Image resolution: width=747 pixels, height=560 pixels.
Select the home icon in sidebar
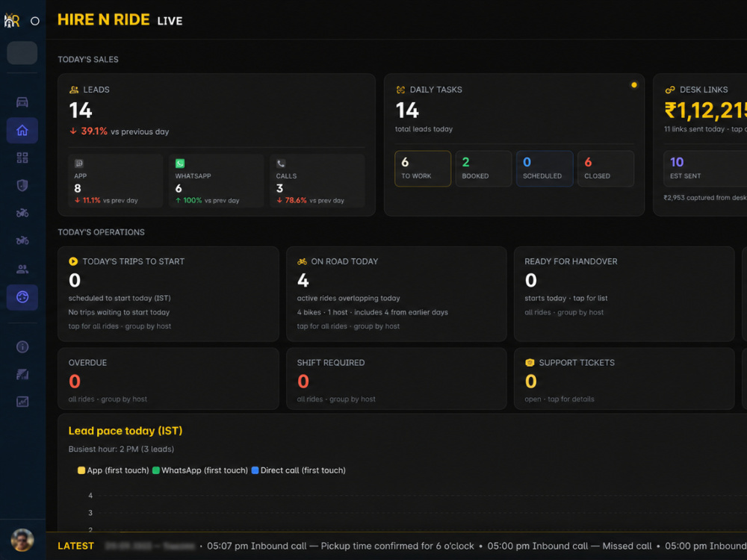click(x=22, y=130)
